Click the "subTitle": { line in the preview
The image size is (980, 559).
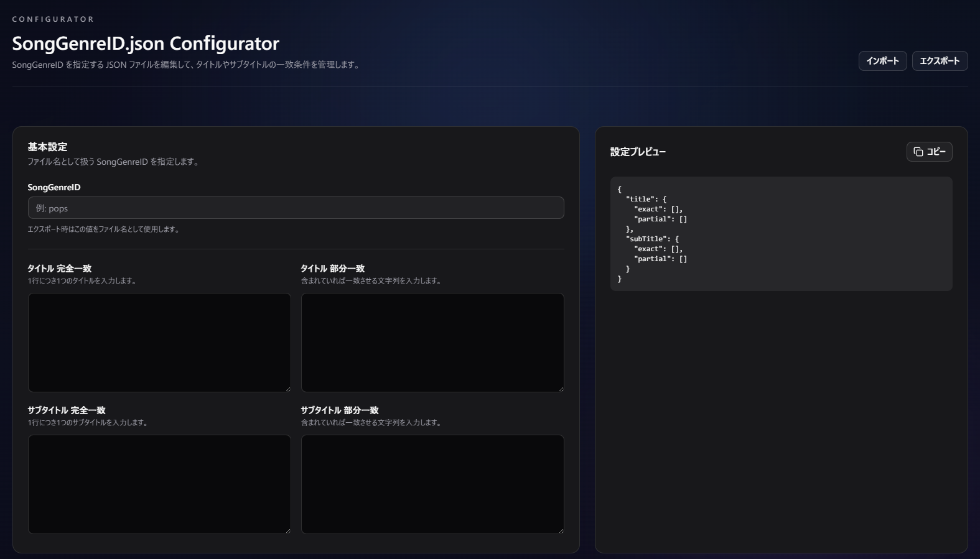652,239
